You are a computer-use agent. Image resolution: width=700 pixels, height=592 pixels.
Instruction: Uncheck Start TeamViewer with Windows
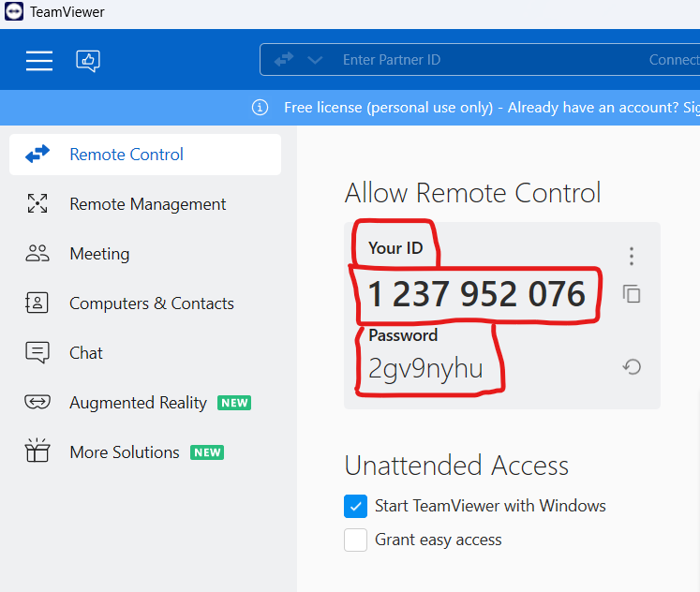click(356, 507)
